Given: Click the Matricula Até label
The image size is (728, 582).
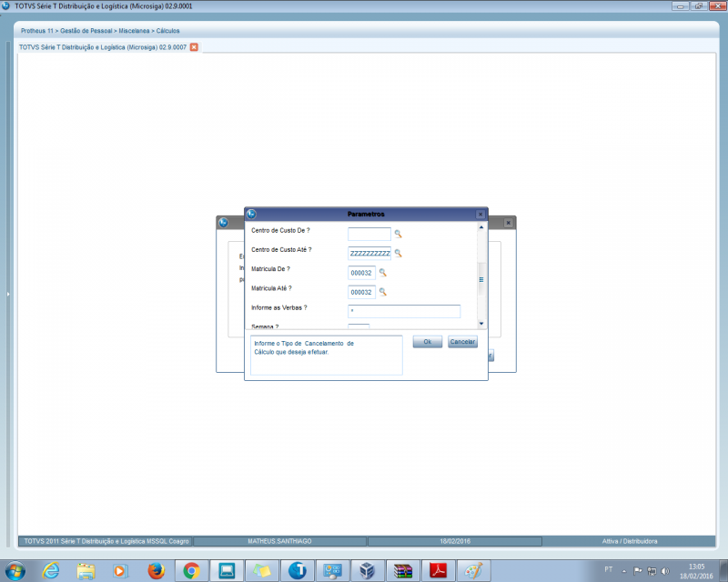Looking at the screenshot, I should click(271, 288).
